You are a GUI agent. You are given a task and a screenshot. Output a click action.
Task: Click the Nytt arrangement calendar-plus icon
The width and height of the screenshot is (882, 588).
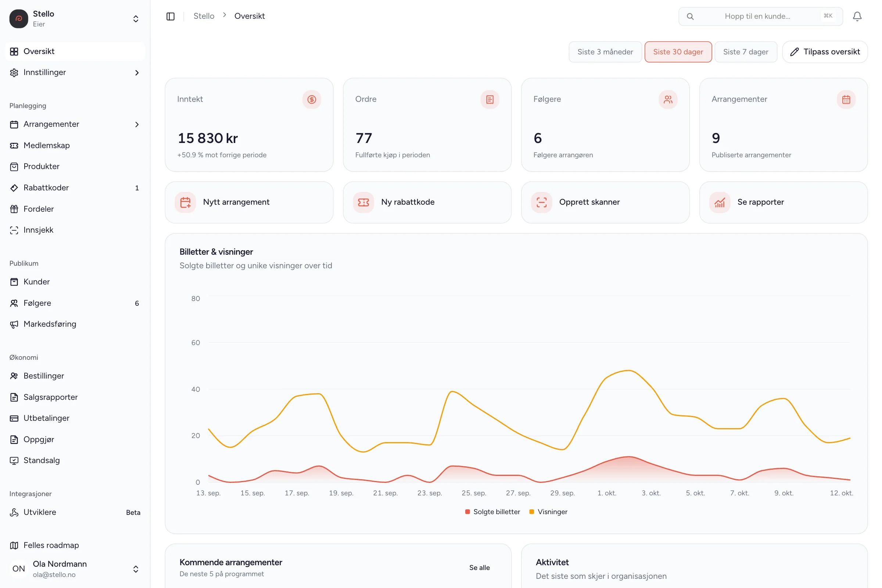tap(185, 202)
